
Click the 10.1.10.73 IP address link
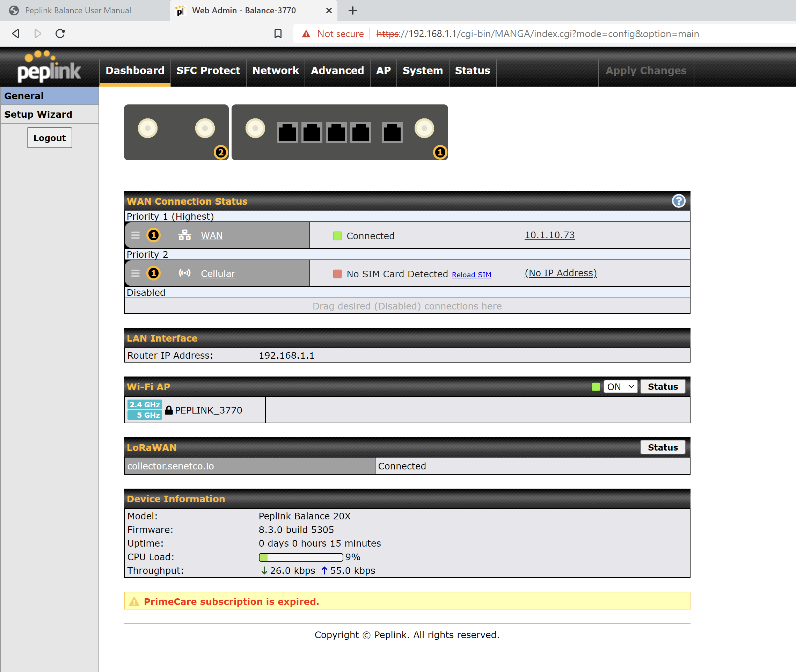click(x=549, y=235)
